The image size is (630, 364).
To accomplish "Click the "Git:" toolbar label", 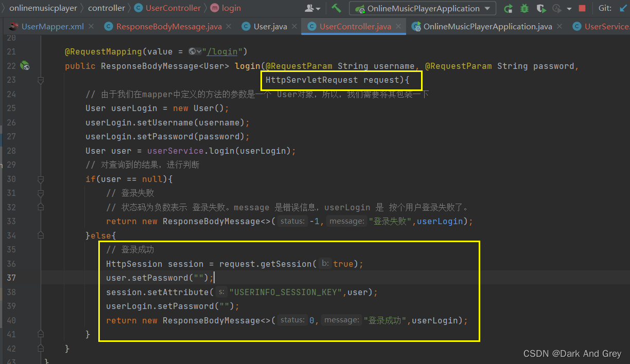I will pyautogui.click(x=605, y=8).
